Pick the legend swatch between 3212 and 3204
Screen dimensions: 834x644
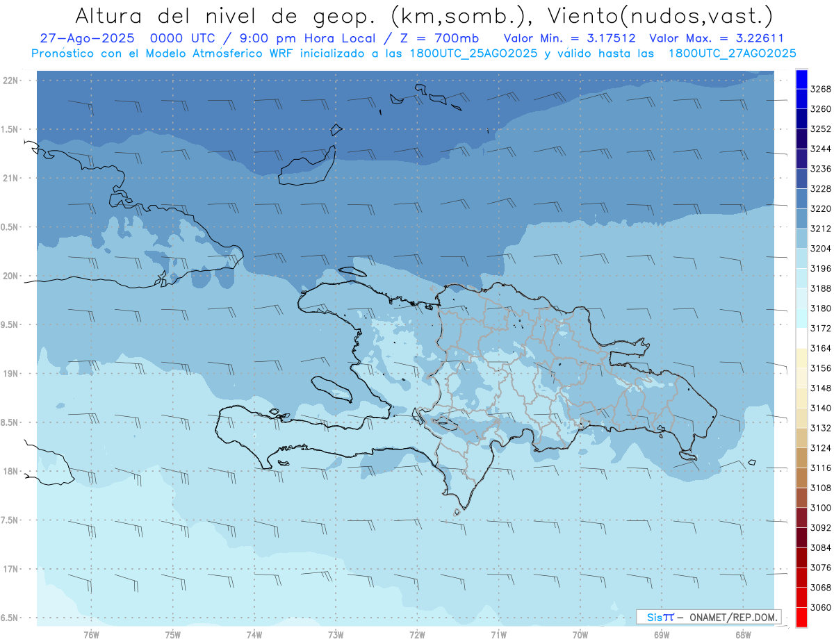[801, 238]
